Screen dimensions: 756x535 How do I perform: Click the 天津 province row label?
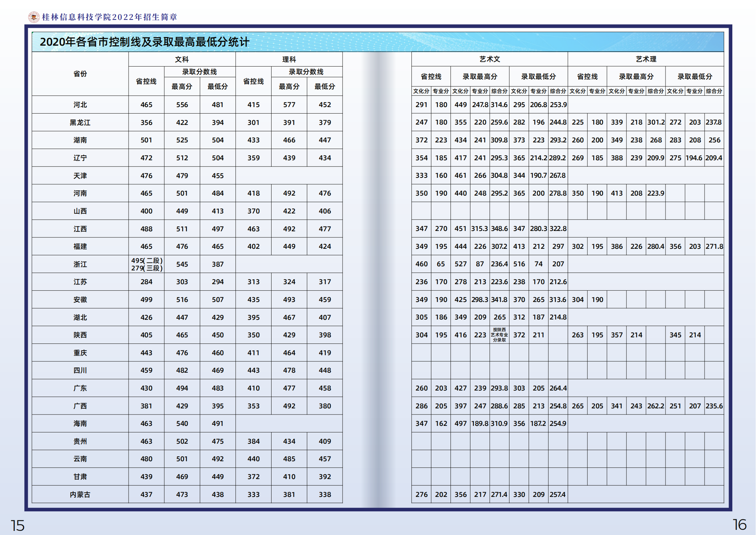click(80, 176)
